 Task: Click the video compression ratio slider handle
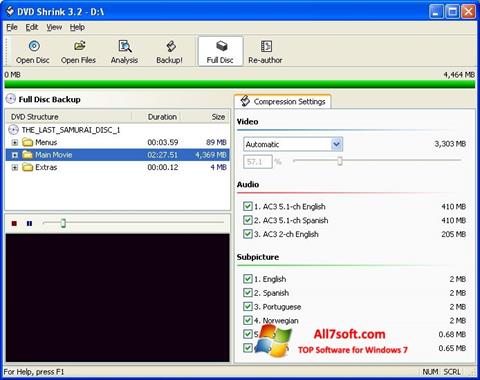(340, 161)
